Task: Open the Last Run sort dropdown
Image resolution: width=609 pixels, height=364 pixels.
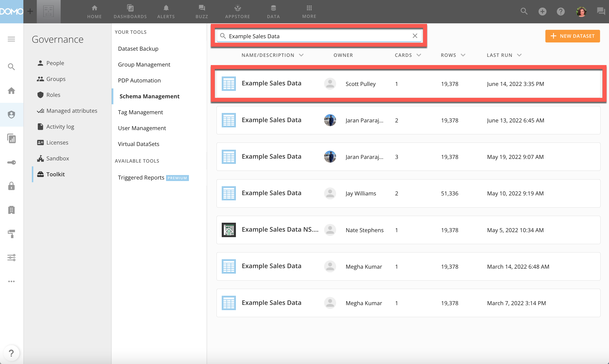Action: (x=519, y=55)
